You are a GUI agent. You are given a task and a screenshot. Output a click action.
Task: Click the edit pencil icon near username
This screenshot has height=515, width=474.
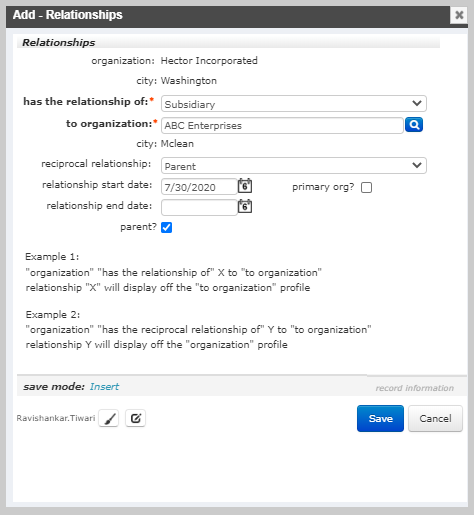(x=136, y=418)
